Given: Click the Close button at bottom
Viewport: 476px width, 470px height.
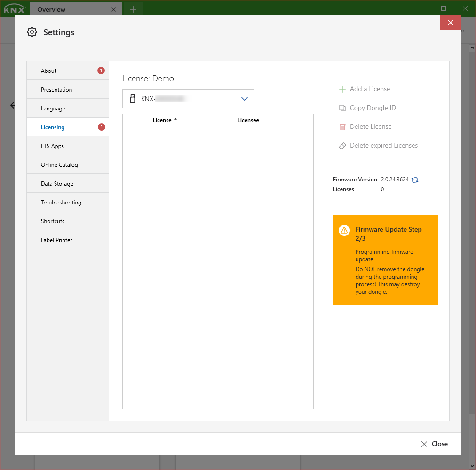Looking at the screenshot, I should tap(434, 444).
